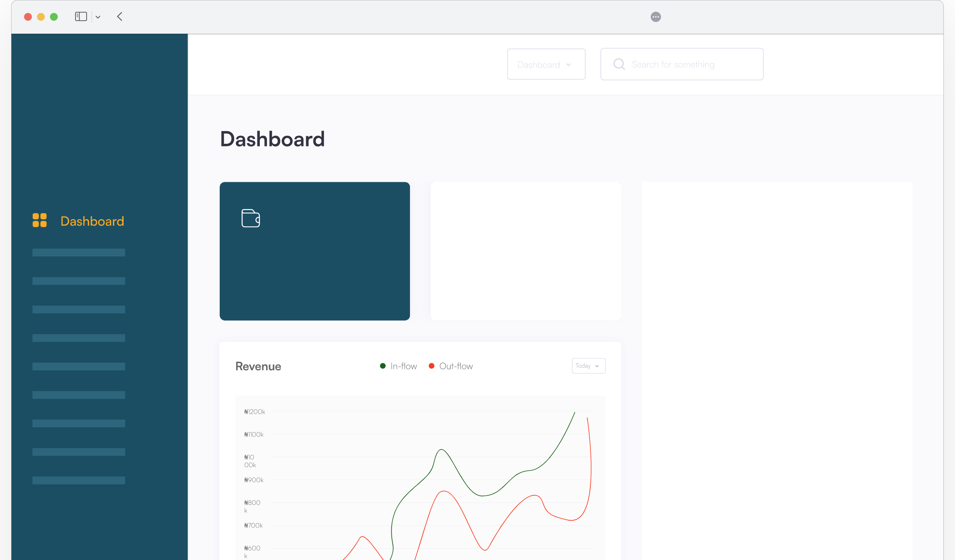Click the yellow Dashboard grid icon

[x=39, y=220]
